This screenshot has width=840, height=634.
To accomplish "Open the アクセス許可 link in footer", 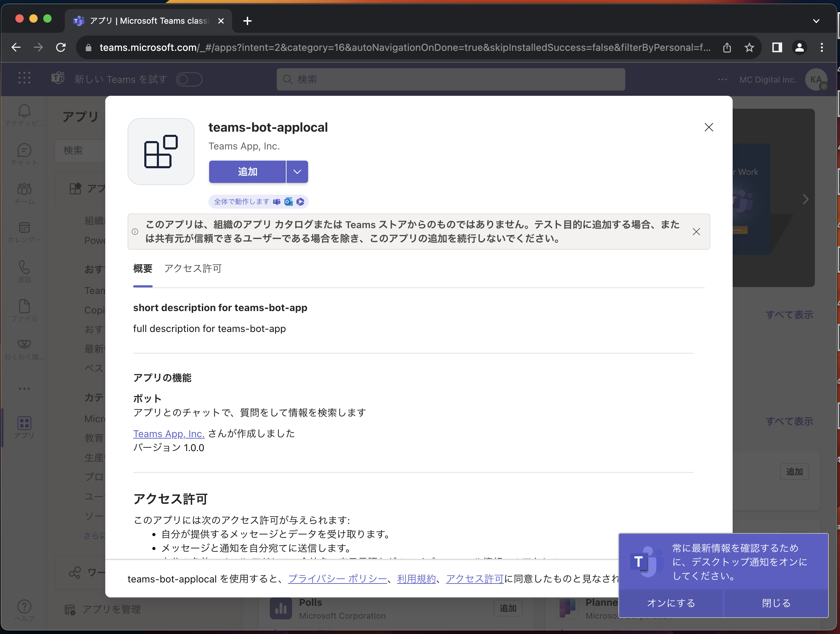I will click(475, 579).
